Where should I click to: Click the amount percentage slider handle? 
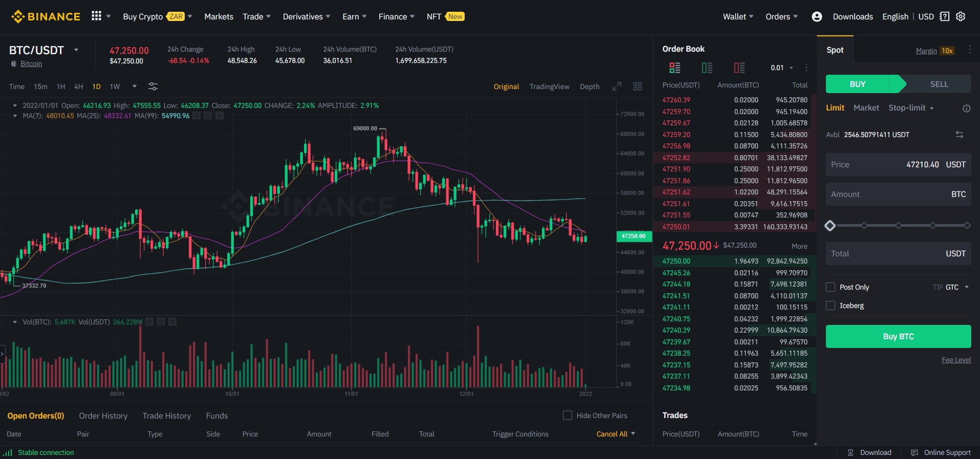(830, 226)
